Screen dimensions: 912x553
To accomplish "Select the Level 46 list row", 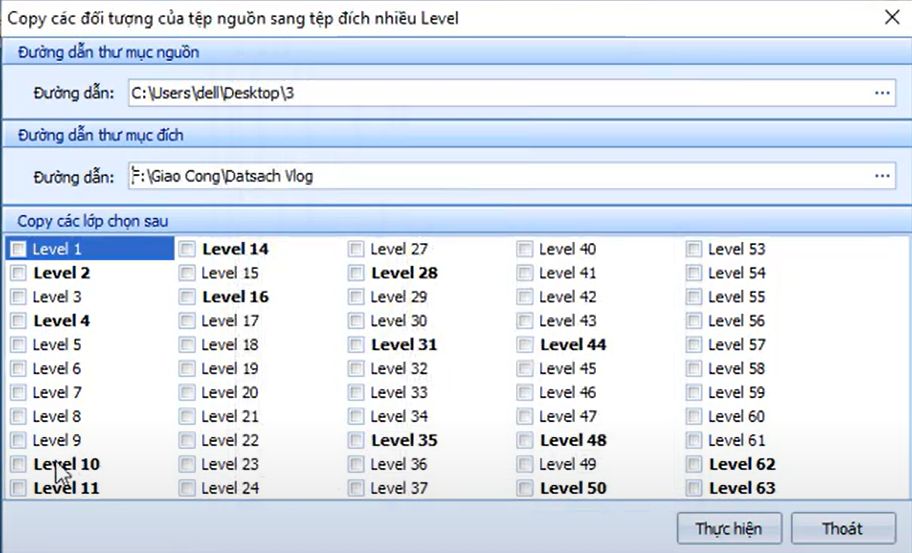I will [596, 393].
